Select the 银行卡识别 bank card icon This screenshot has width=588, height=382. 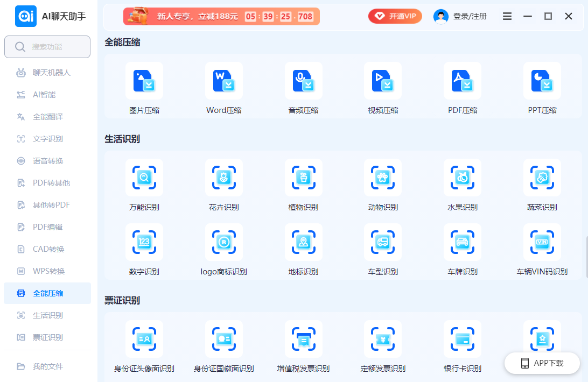pyautogui.click(x=463, y=339)
